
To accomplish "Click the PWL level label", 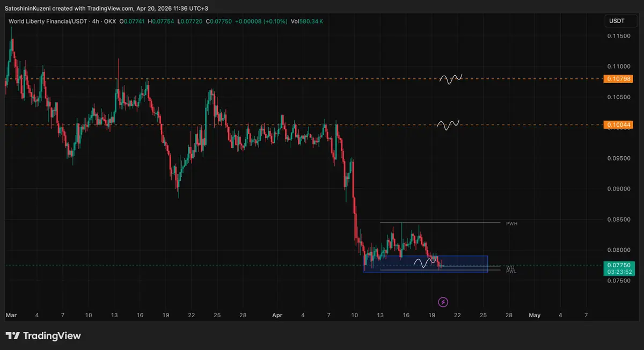I will point(511,271).
